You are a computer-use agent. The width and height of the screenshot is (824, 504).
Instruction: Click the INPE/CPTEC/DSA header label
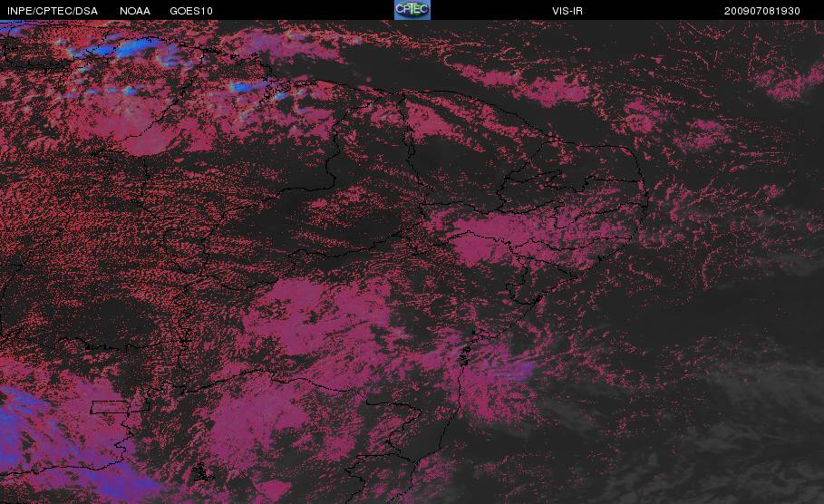[x=53, y=11]
